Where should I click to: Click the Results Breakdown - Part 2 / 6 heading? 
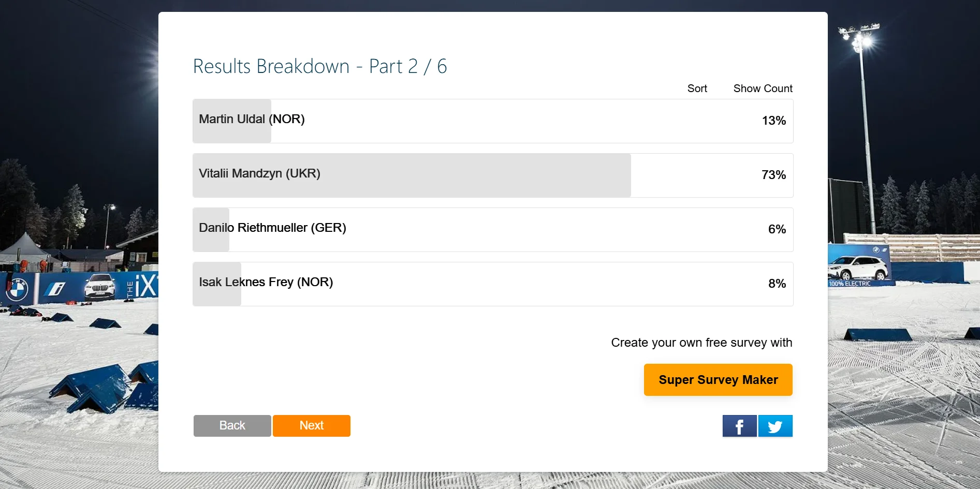(x=319, y=66)
